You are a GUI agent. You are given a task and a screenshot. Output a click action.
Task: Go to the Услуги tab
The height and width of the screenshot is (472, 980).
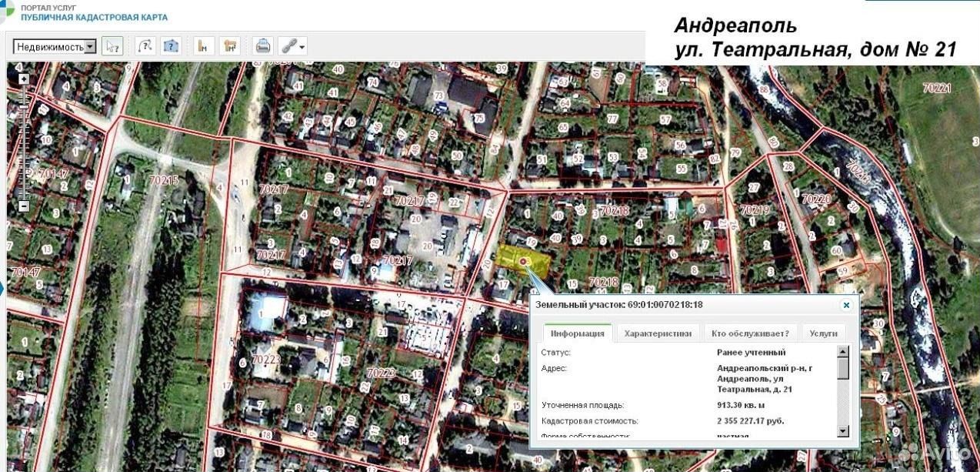823,333
